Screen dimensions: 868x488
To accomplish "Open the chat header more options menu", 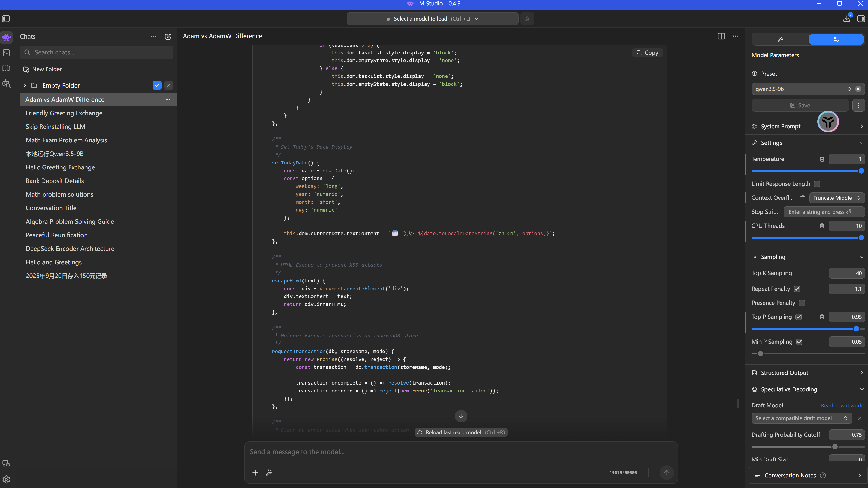I will [x=736, y=36].
